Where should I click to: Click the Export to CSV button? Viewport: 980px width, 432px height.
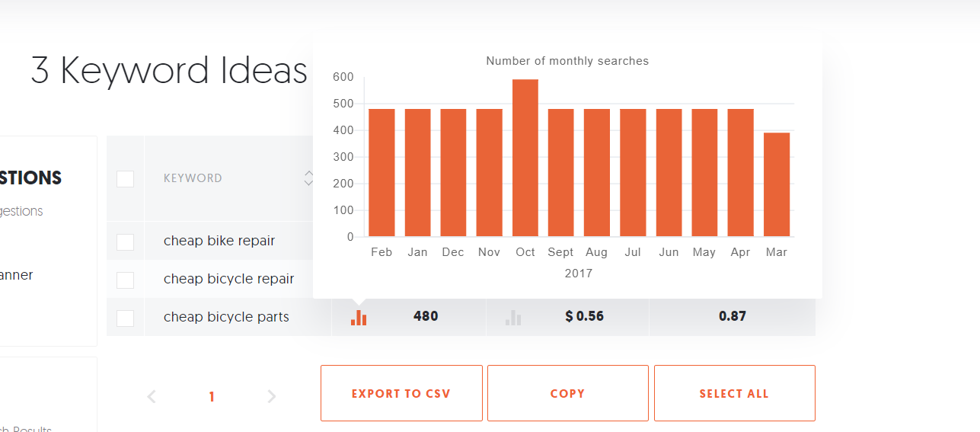[401, 393]
